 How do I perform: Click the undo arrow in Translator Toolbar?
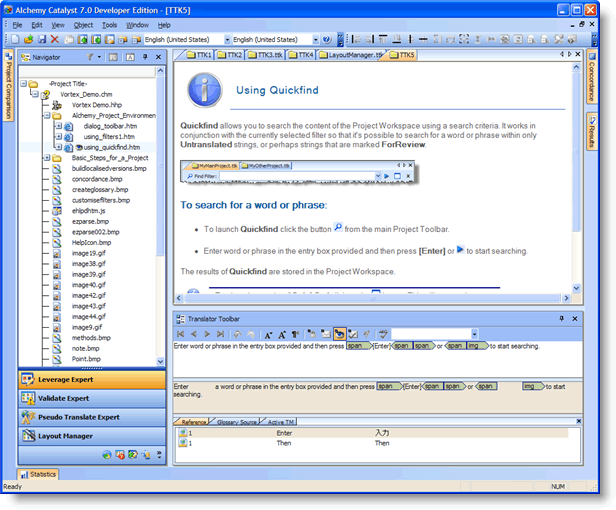pyautogui.click(x=237, y=334)
